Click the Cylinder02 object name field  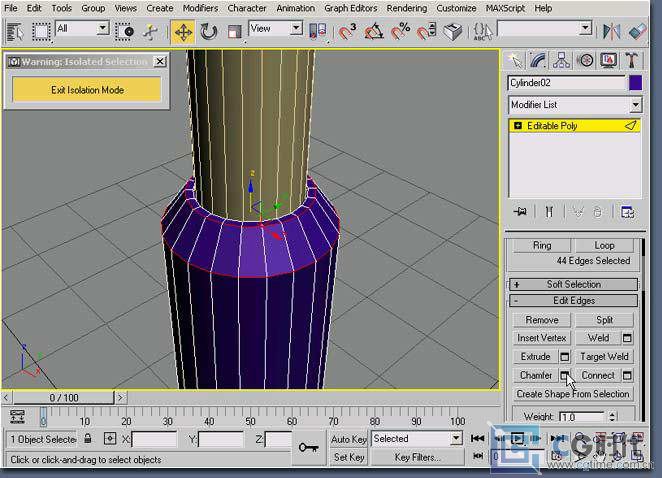pyautogui.click(x=566, y=83)
